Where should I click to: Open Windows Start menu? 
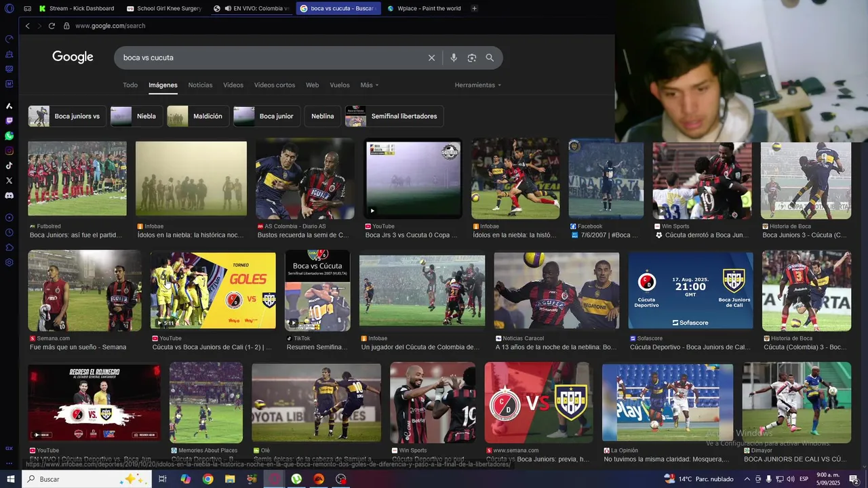(x=11, y=479)
